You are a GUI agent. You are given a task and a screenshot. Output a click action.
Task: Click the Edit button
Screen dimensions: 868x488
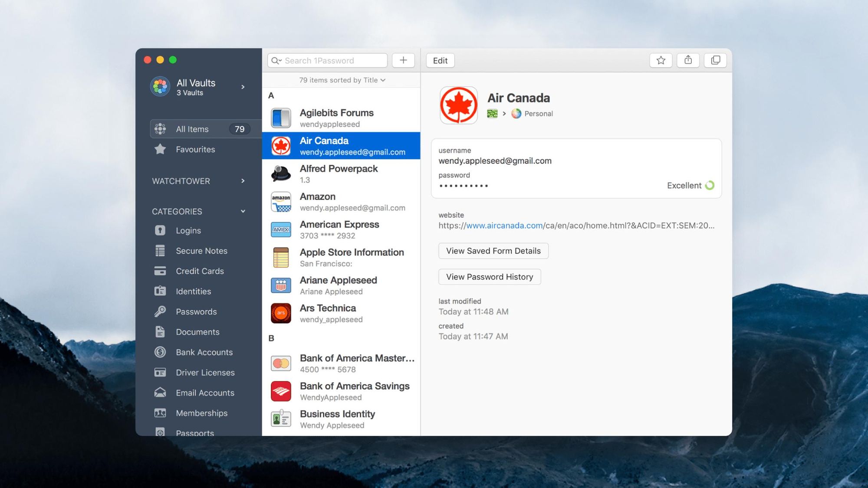[440, 60]
